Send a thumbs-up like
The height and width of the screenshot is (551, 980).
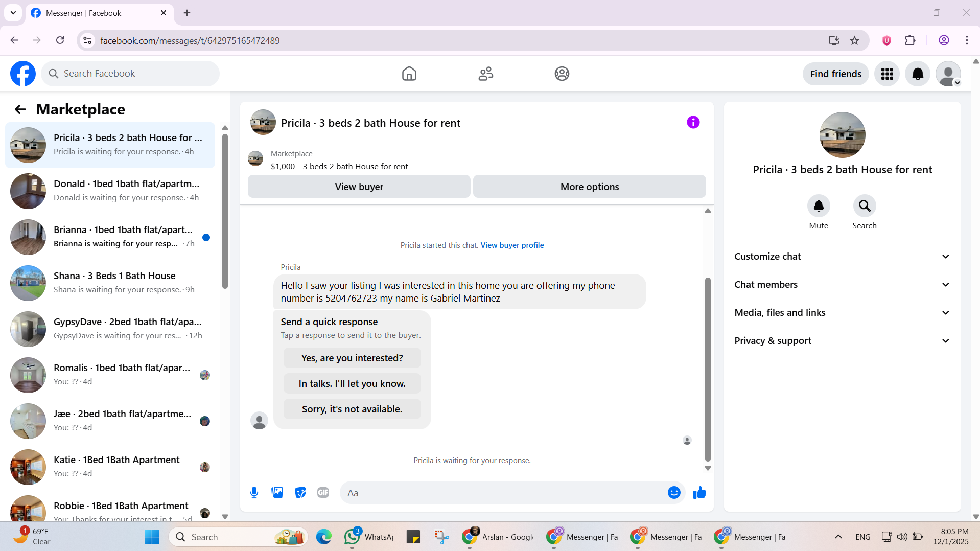[x=699, y=493]
